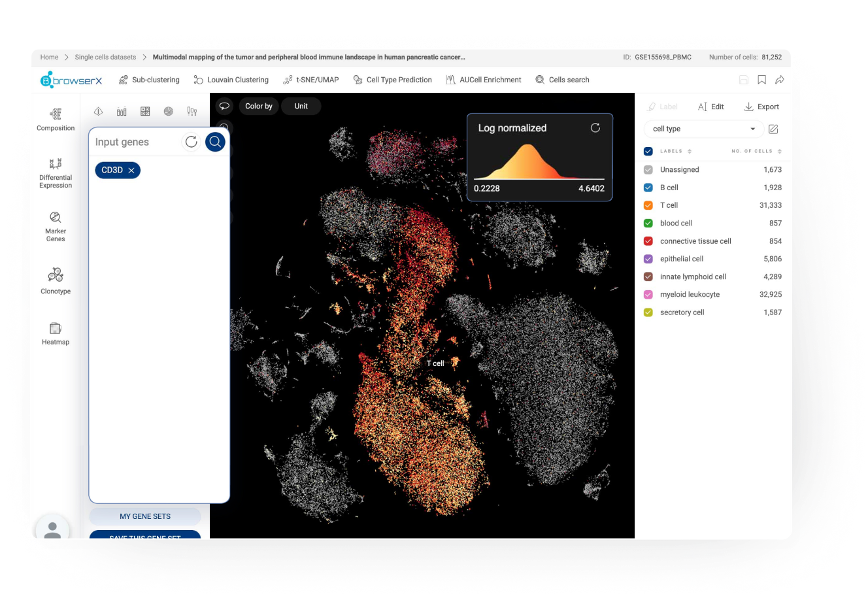The width and height of the screenshot is (868, 600).
Task: Click the Export button
Action: click(x=761, y=107)
